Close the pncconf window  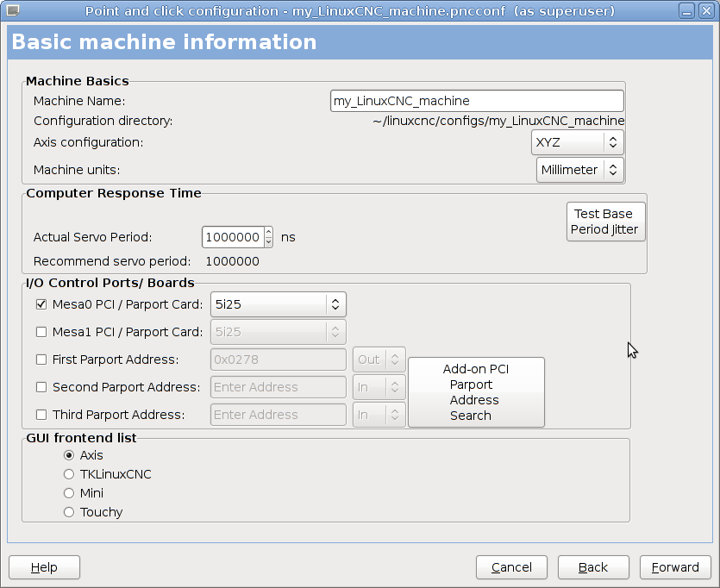(706, 10)
